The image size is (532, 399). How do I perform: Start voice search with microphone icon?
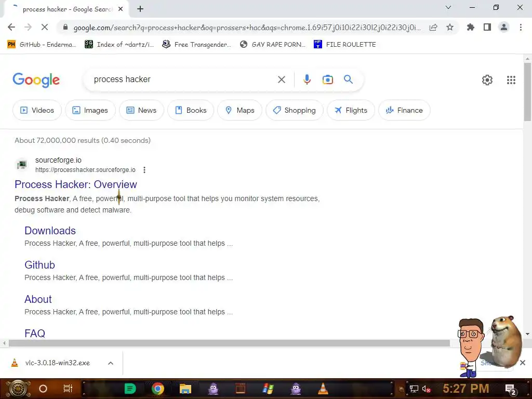coord(307,79)
